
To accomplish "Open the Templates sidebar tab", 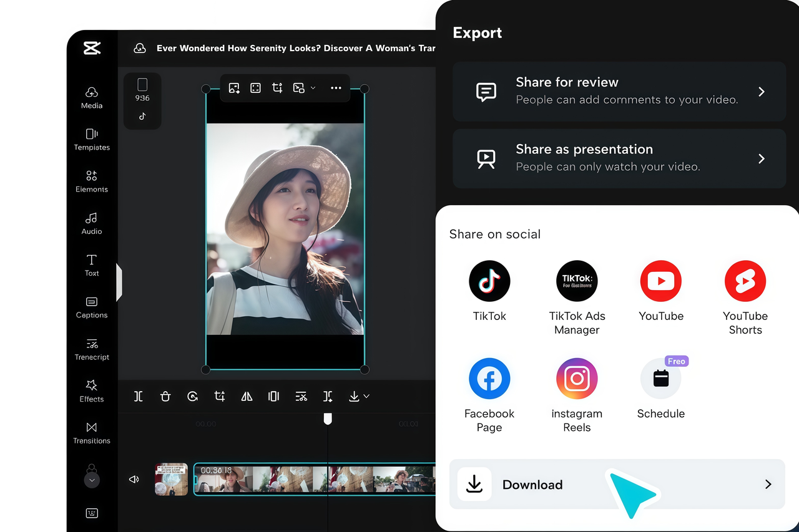I will 92,139.
